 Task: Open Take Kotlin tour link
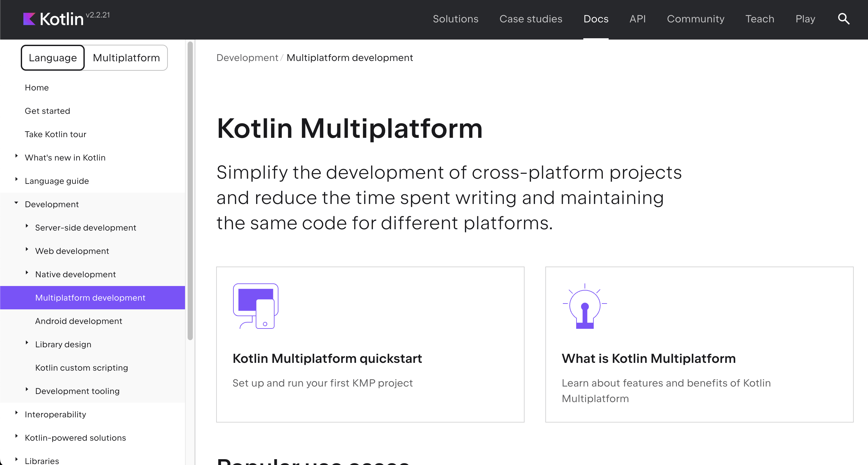tap(56, 134)
